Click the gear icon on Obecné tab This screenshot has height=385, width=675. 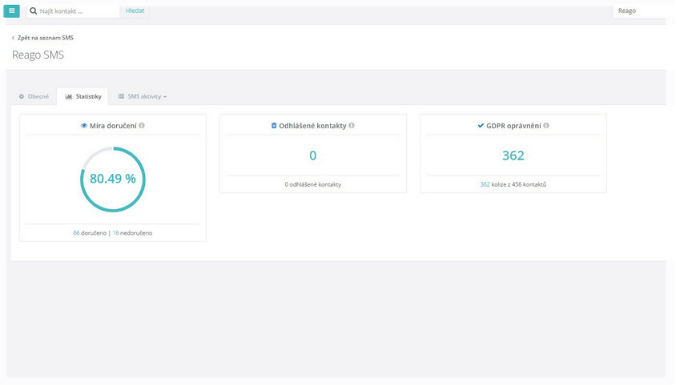[x=22, y=96]
